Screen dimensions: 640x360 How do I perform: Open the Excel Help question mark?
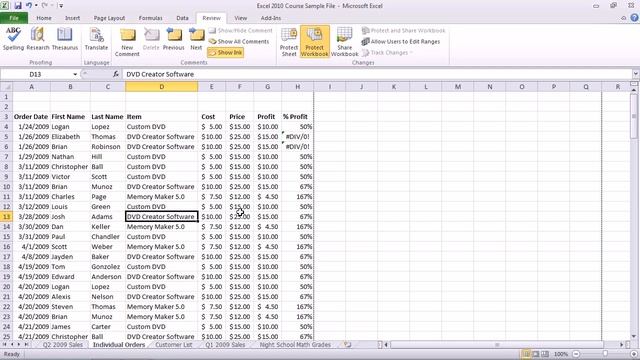tap(634, 18)
